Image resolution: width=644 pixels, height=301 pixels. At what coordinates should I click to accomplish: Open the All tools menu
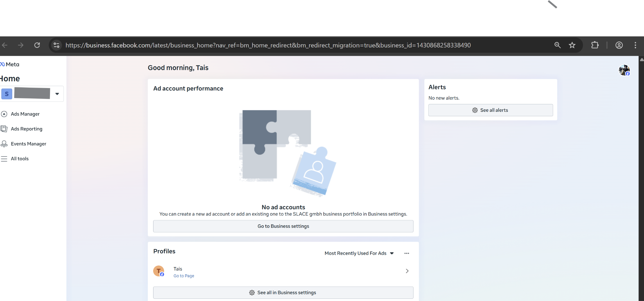pos(19,159)
